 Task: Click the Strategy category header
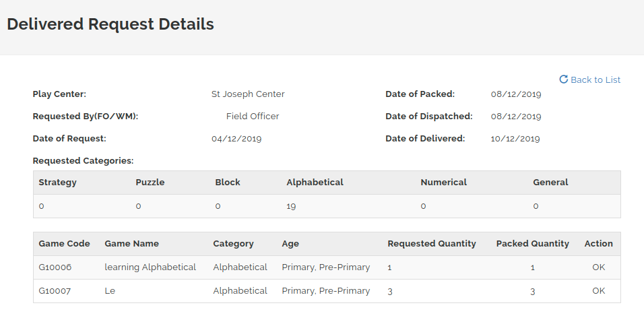point(57,183)
